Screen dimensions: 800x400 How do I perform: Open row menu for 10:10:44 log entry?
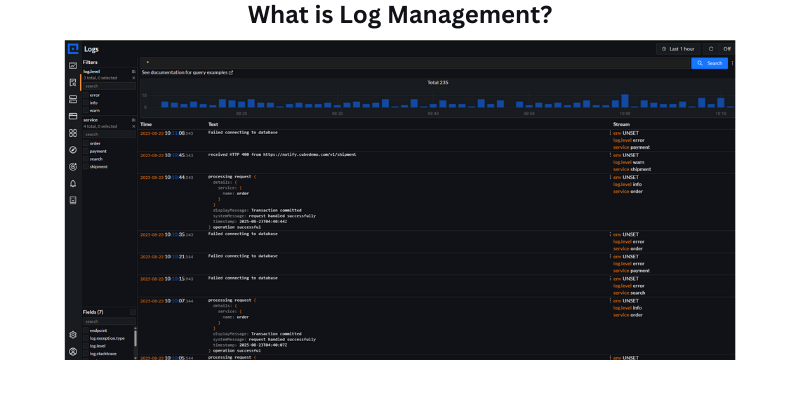(610, 177)
